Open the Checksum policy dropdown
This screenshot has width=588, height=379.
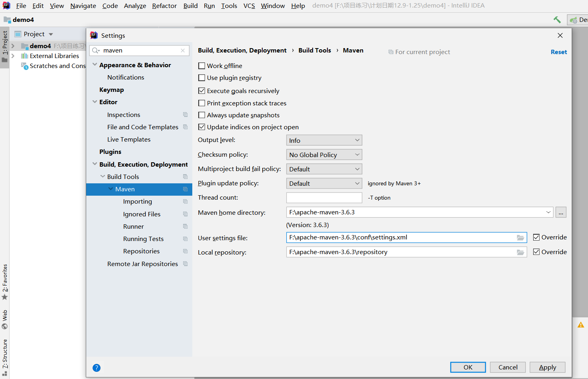coord(324,155)
